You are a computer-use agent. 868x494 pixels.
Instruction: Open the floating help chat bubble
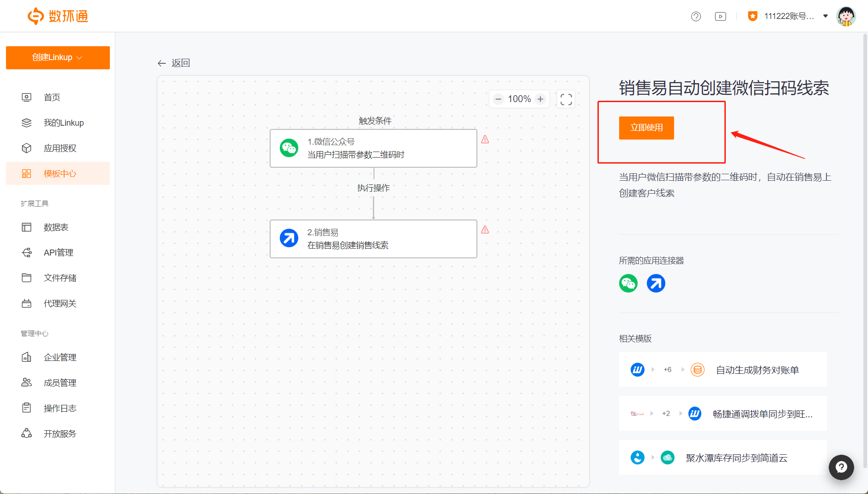point(841,467)
